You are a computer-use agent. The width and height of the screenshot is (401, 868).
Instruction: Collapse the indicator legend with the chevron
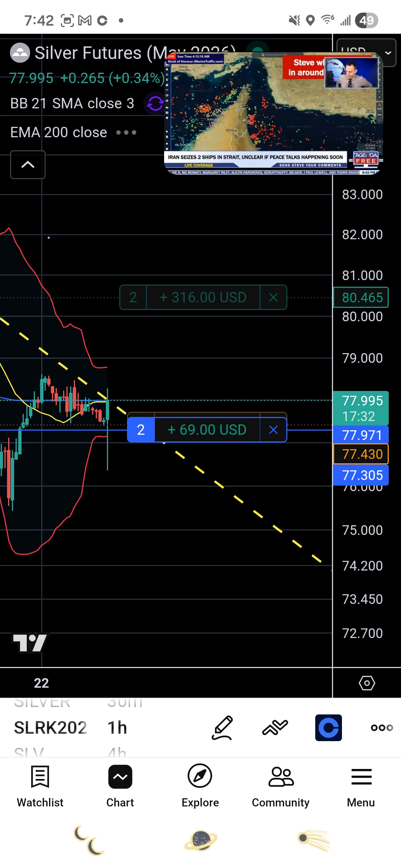28,165
